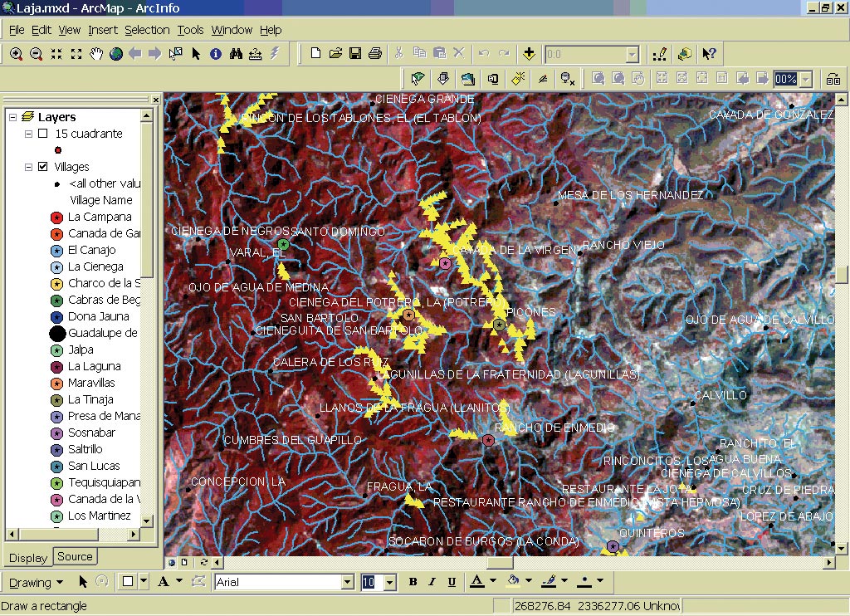Screen dimensions: 850x616
Task: Save the map with floppy icon
Action: [x=355, y=53]
